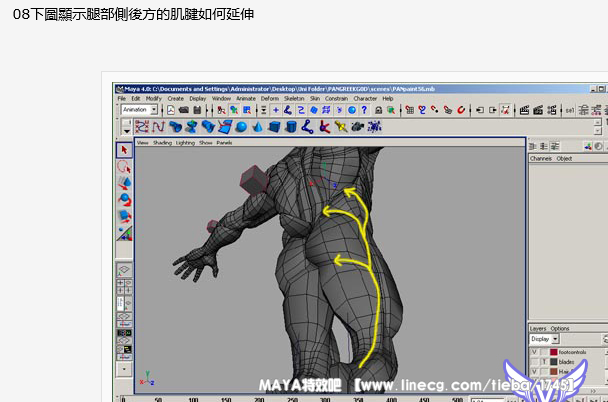Viewport: 608px width, 402px height.
Task: Open Options menu in layer editor
Action: [560, 328]
